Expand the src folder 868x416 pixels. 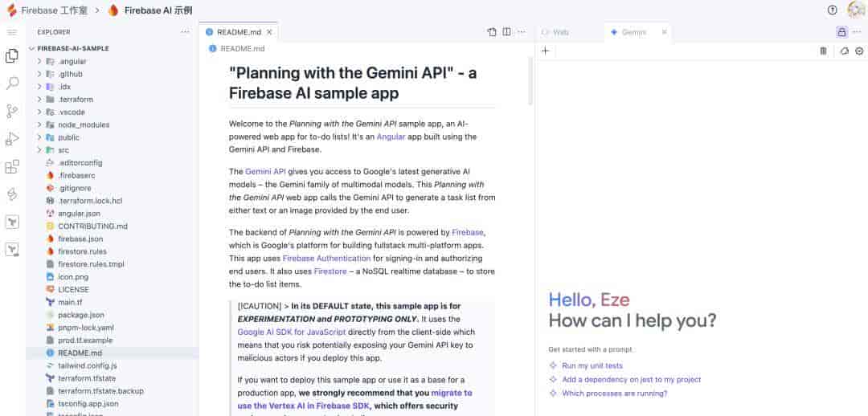tap(112, 150)
